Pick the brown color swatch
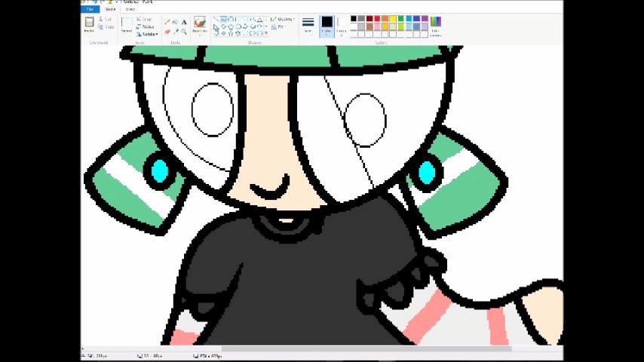Image resolution: width=644 pixels, height=362 pixels. click(370, 26)
